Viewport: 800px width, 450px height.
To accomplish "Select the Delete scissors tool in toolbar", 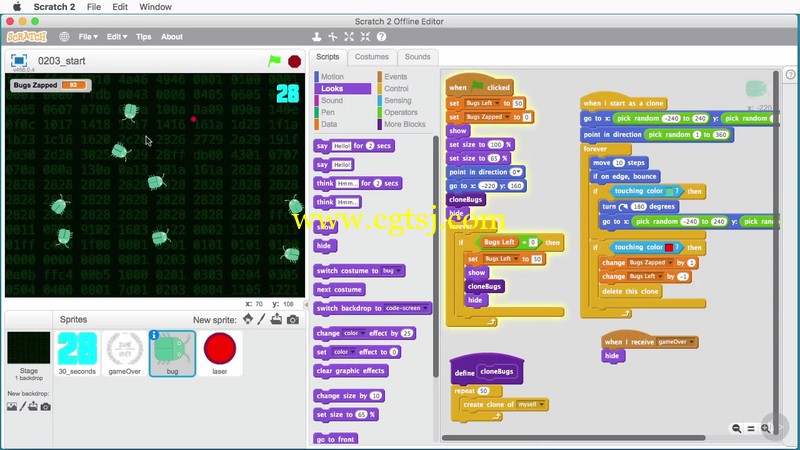I will (333, 37).
